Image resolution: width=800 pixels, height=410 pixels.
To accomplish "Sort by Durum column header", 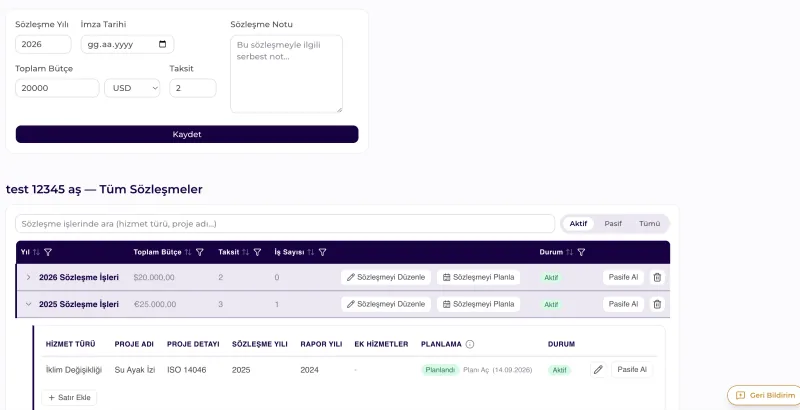I will click(x=569, y=252).
